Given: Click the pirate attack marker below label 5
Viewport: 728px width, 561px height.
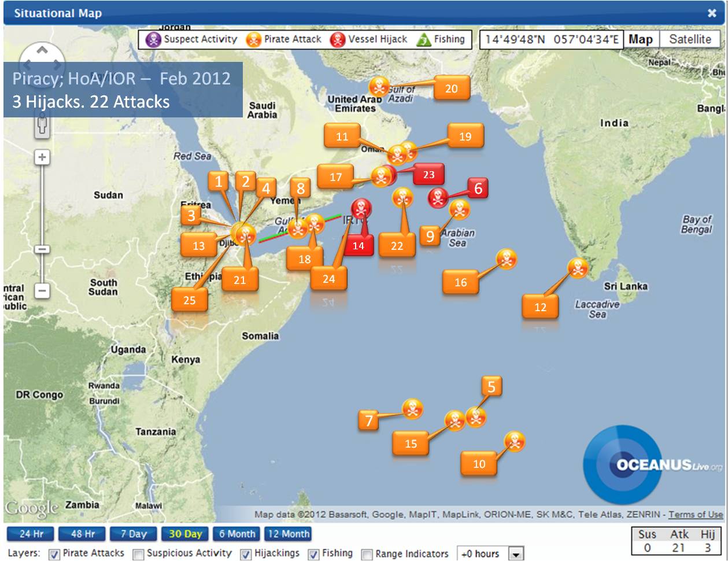Looking at the screenshot, I should 476,417.
